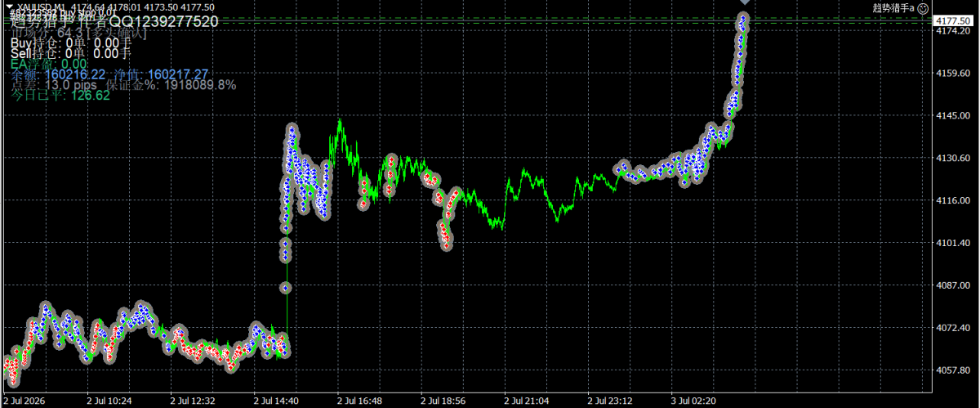This screenshot has width=980, height=408.
Task: Click the price scale value 4159.60
Action: point(952,74)
